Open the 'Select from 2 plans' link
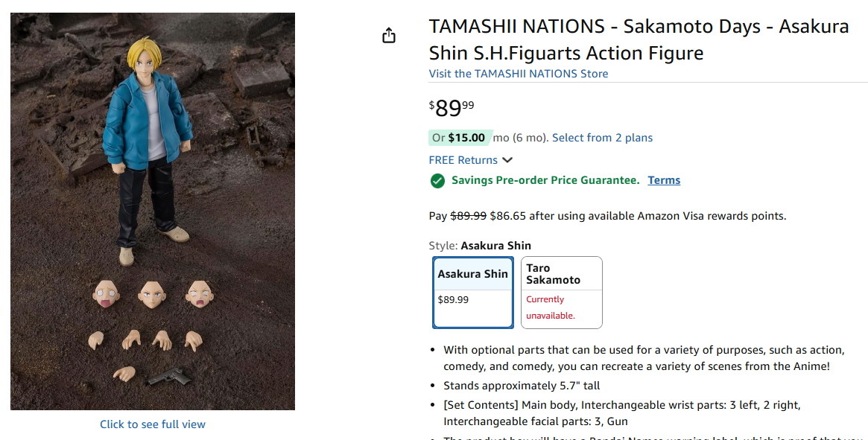 coord(602,138)
